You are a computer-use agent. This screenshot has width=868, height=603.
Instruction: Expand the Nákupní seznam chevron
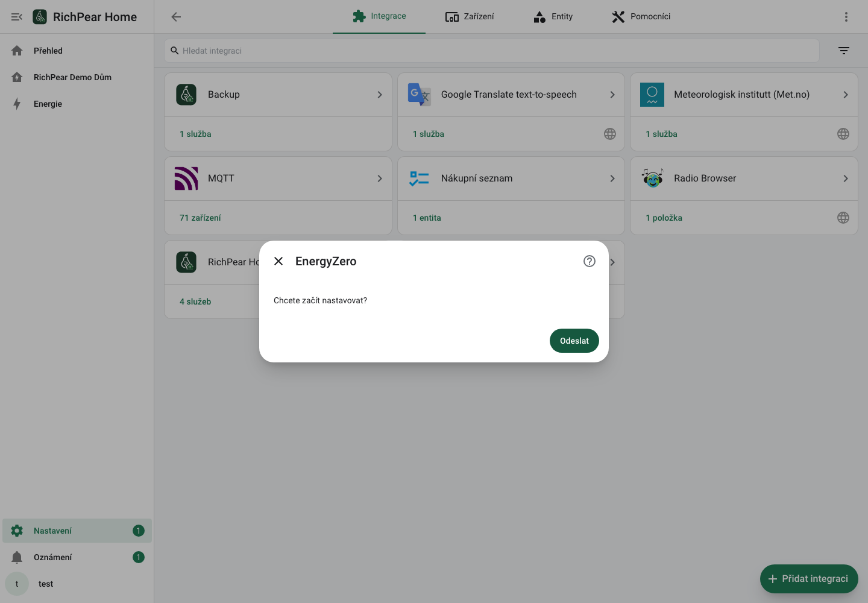(x=612, y=178)
